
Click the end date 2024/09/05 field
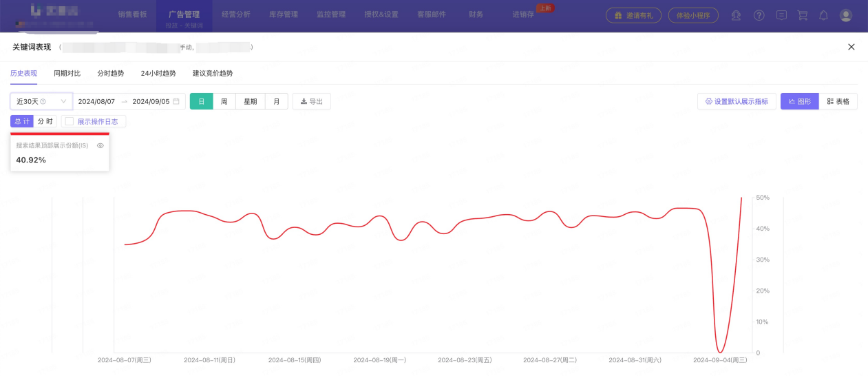[151, 101]
